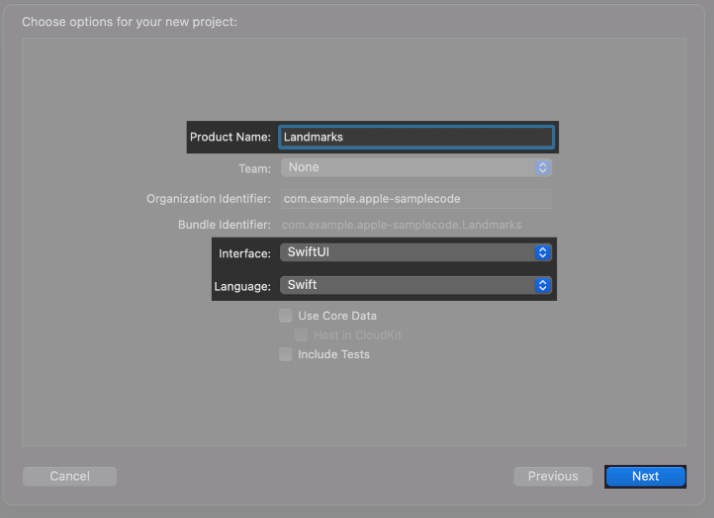Go back with the Previous button
The width and height of the screenshot is (714, 518).
[x=553, y=476]
